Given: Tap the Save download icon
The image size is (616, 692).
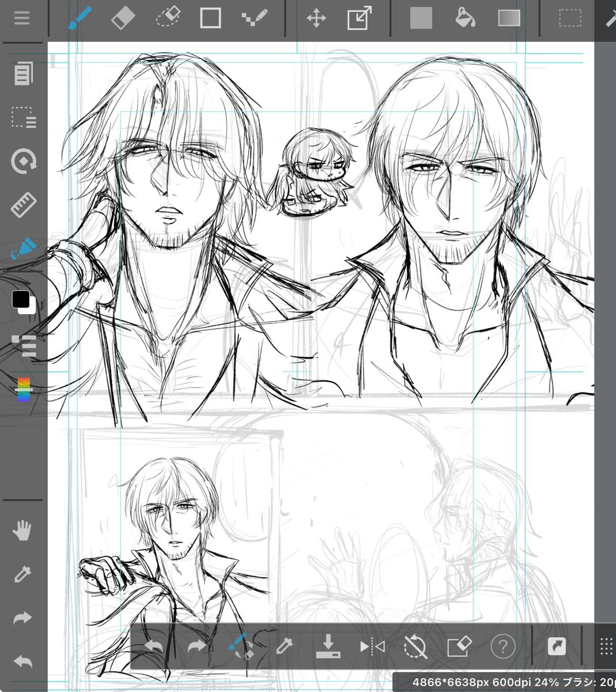Looking at the screenshot, I should (328, 646).
